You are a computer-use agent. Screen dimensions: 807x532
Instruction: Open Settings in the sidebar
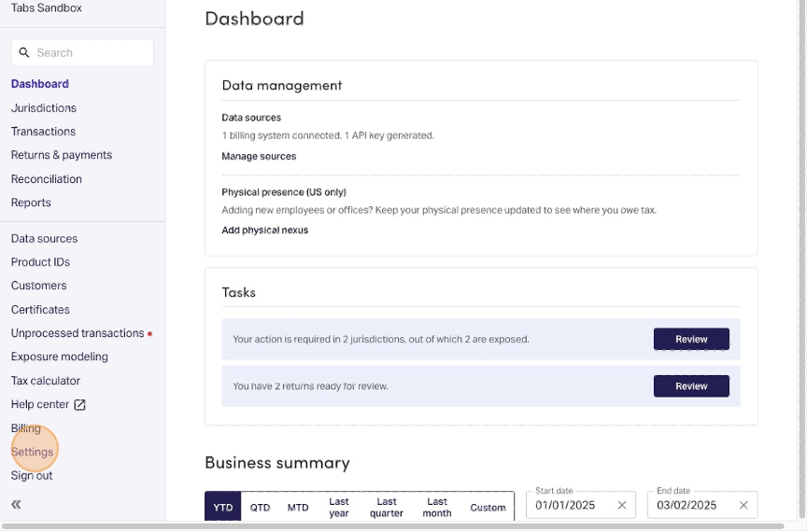[x=32, y=452]
